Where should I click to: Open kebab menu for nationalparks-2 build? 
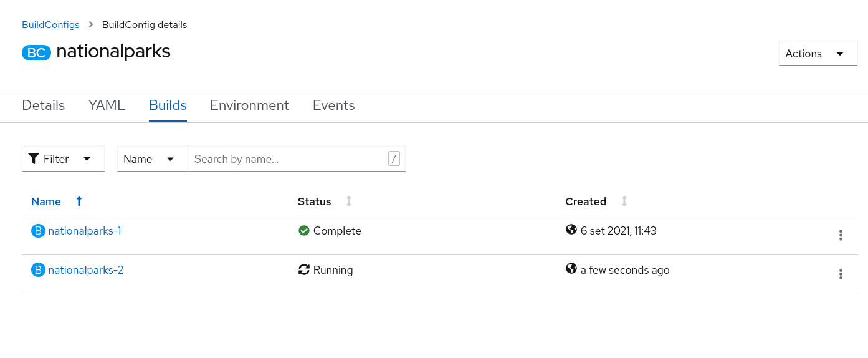[x=841, y=274]
